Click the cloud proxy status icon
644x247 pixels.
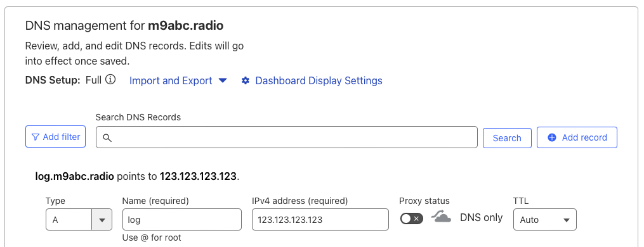click(441, 217)
